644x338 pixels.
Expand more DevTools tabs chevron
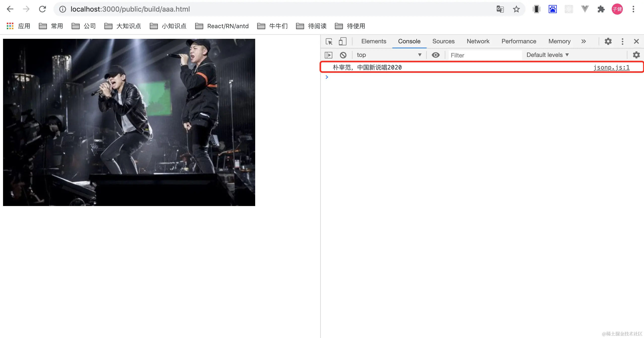[x=583, y=41]
